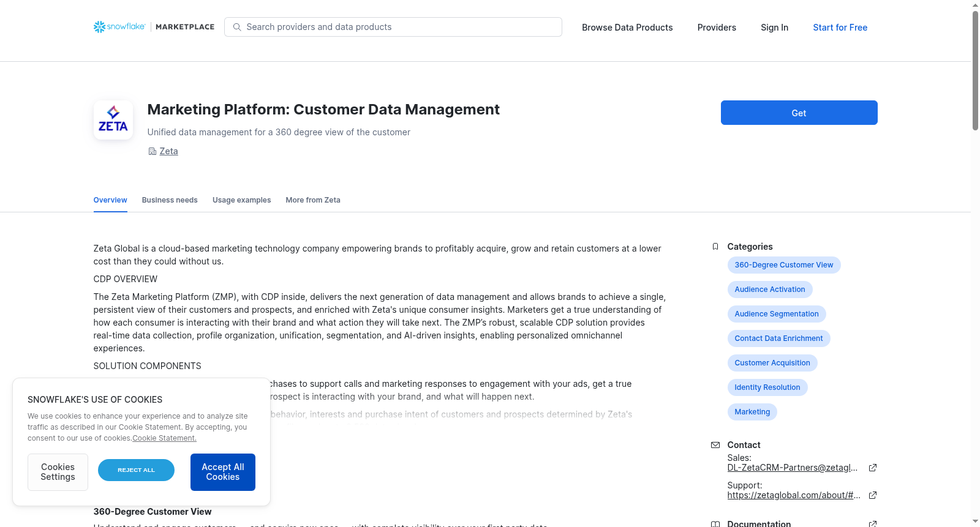Click the '360-Degree Customer View' section heading
The image size is (980, 527).
pyautogui.click(x=153, y=512)
